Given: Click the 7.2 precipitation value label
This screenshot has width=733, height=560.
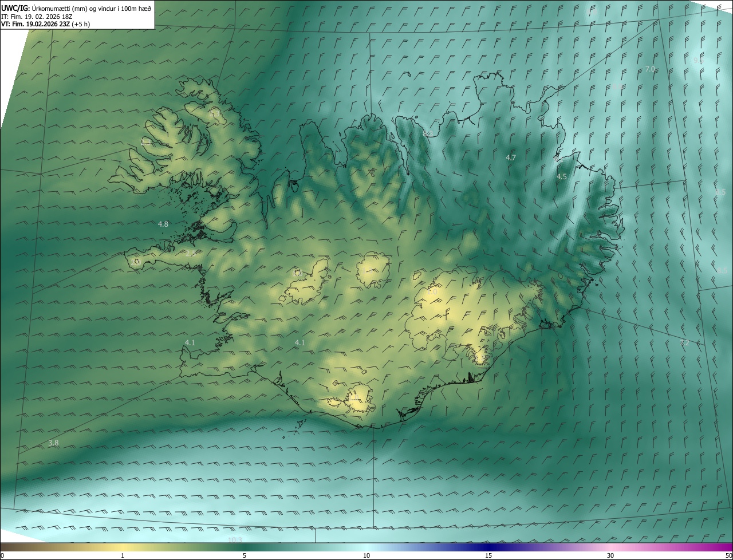Looking at the screenshot, I should pyautogui.click(x=684, y=343).
